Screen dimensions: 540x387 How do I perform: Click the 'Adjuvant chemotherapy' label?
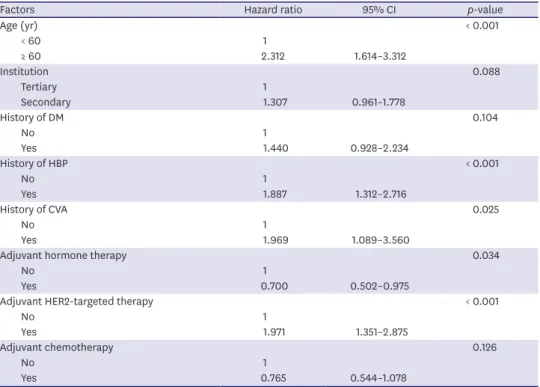point(56,348)
